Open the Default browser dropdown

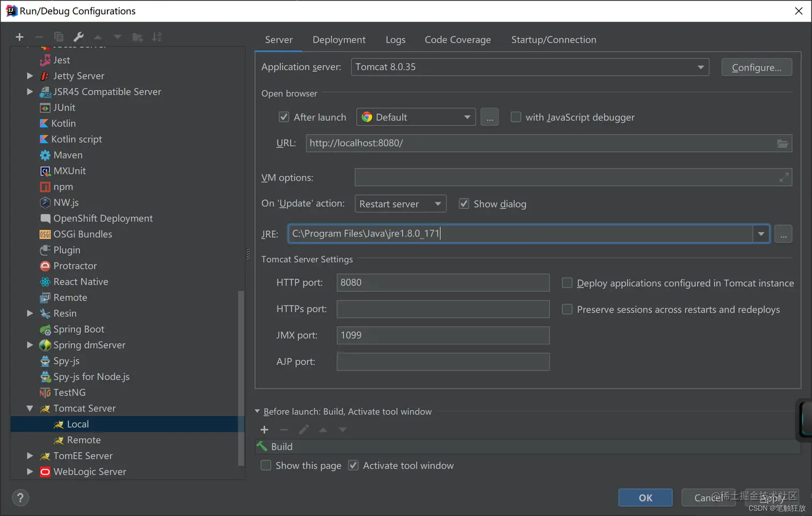pyautogui.click(x=416, y=117)
